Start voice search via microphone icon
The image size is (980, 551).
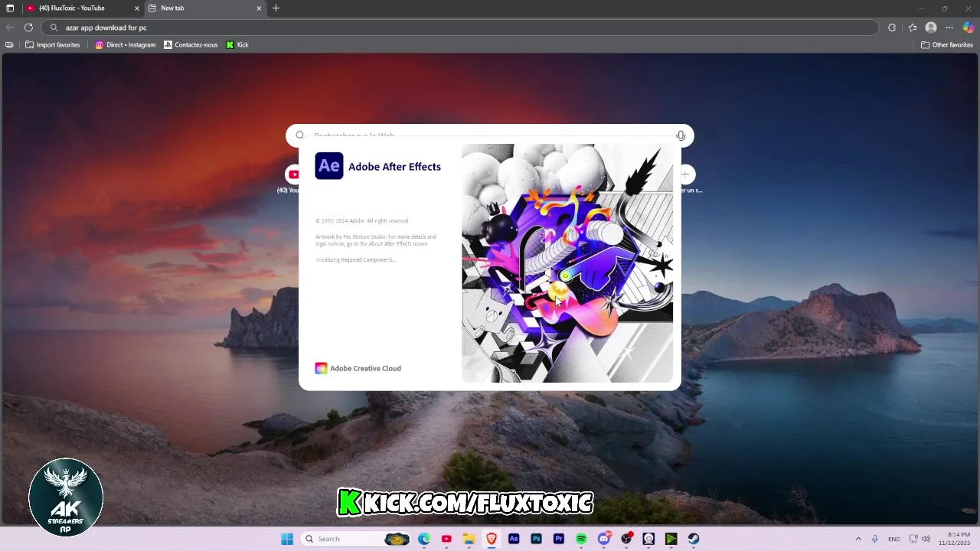click(x=681, y=135)
